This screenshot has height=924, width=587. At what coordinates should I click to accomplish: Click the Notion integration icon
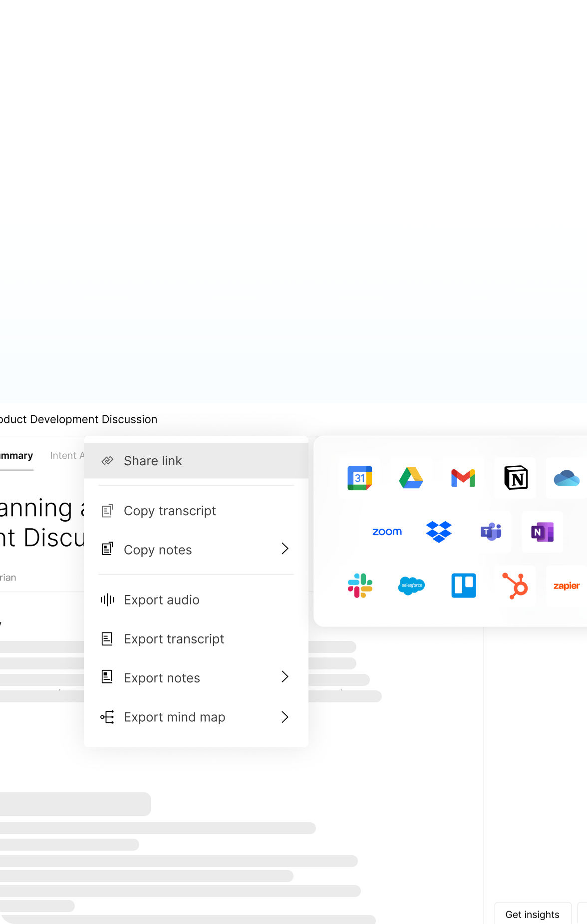click(x=516, y=478)
